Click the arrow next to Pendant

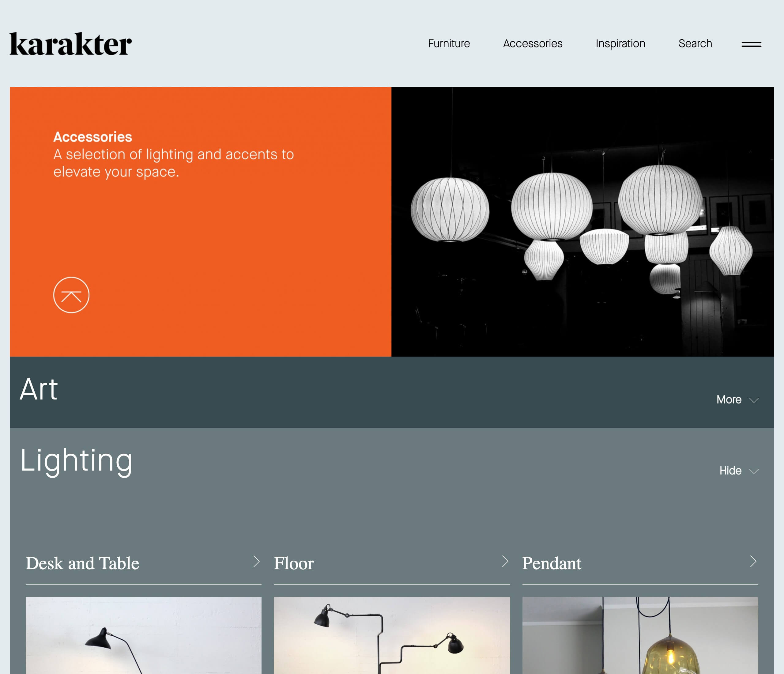click(753, 561)
